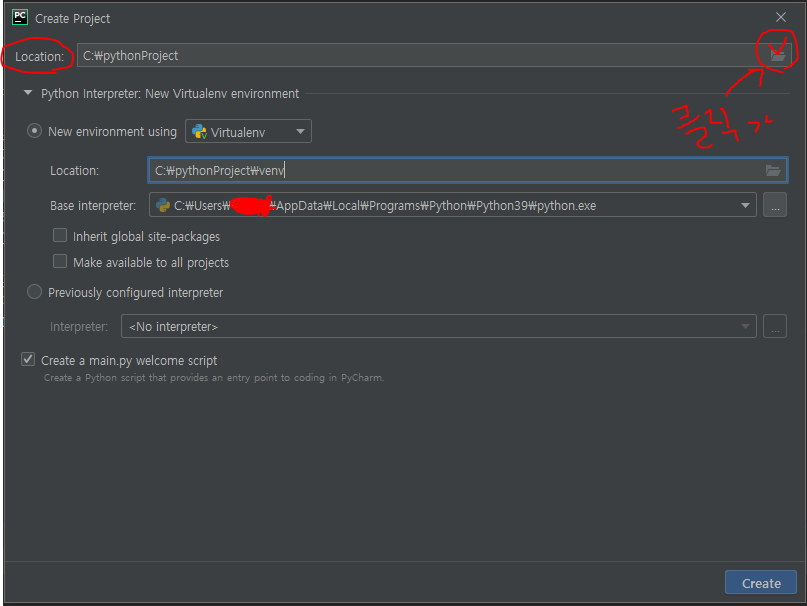807x606 pixels.
Task: Collapse the Python Interpreter section triangle
Action: point(28,93)
